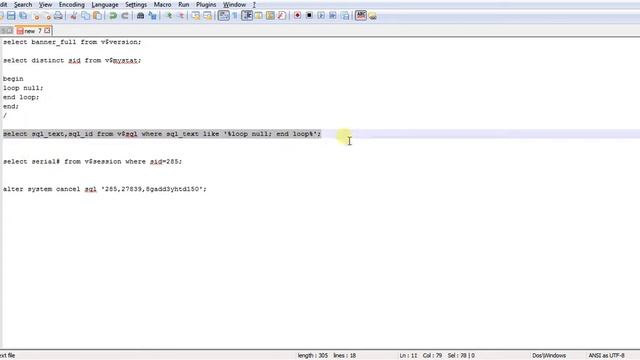The image size is (640, 360).
Task: Open the Window menu
Action: pos(234,4)
